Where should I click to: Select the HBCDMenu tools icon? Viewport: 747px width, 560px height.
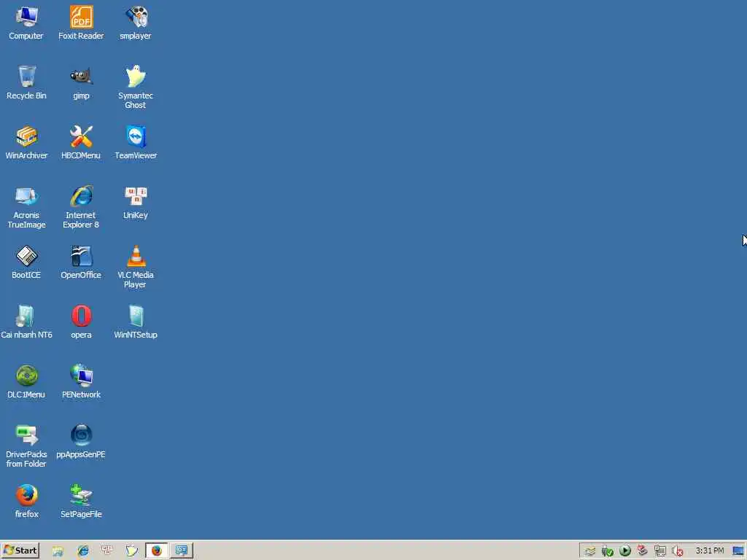pyautogui.click(x=81, y=143)
